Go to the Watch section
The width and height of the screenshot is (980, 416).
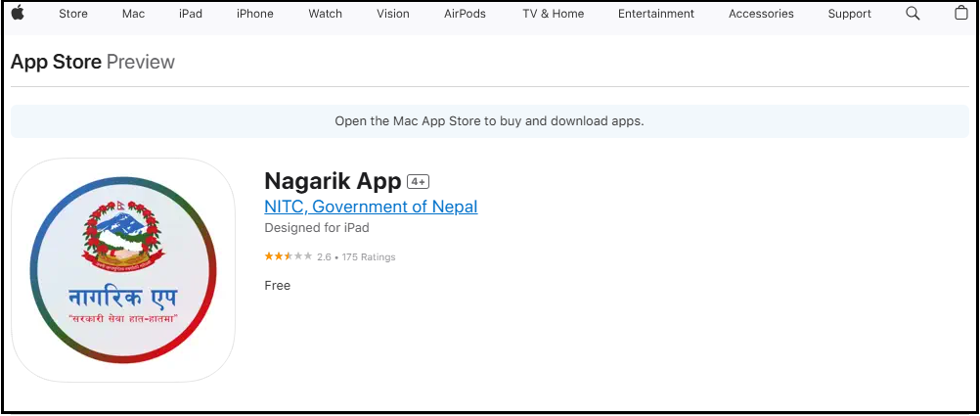point(326,14)
